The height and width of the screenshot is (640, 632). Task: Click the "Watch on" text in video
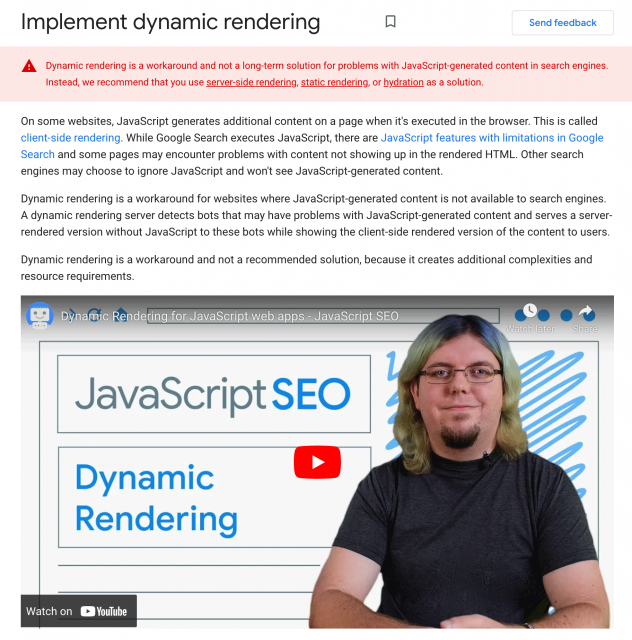click(49, 611)
